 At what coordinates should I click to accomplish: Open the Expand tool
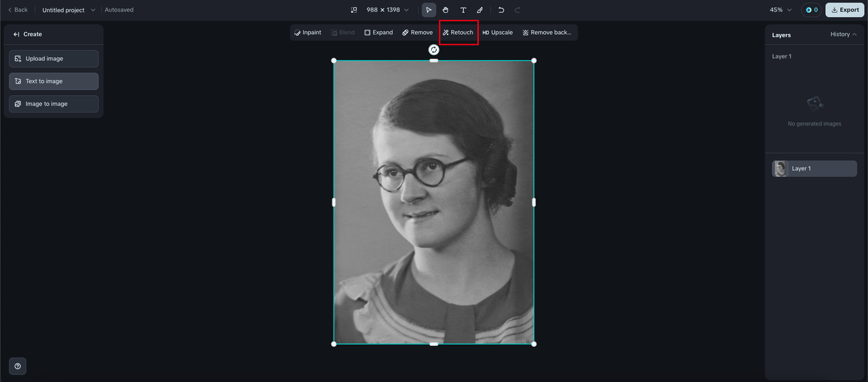coord(378,33)
